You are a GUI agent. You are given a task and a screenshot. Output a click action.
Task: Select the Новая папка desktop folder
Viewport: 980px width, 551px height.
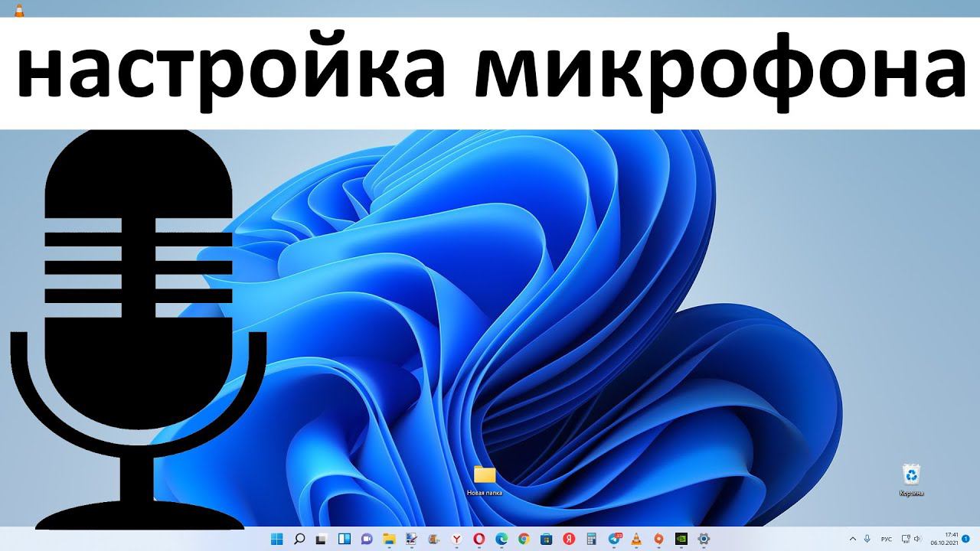pyautogui.click(x=485, y=481)
